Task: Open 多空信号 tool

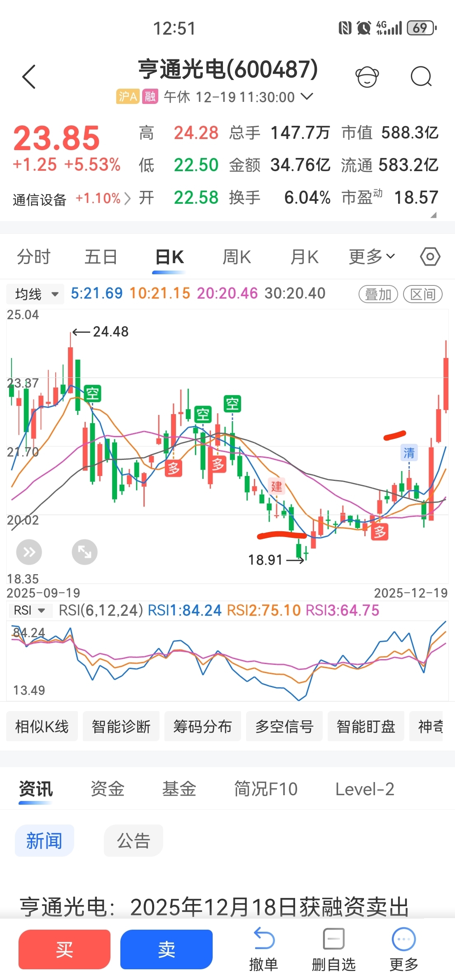Action: 284,726
